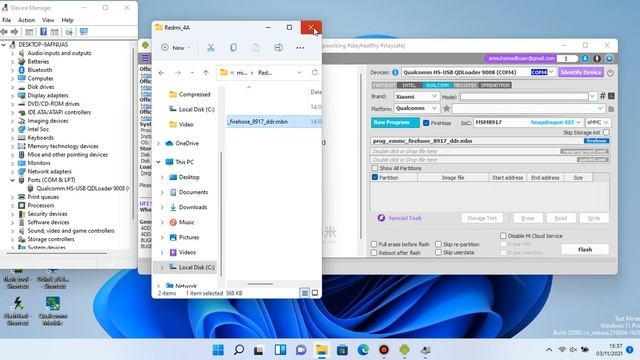Toggle the FireHose checkbox

point(426,123)
